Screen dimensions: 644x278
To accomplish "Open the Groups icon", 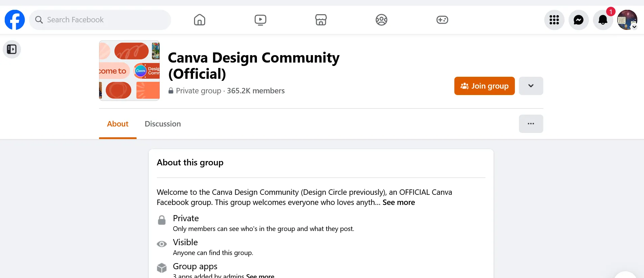I will (381, 20).
